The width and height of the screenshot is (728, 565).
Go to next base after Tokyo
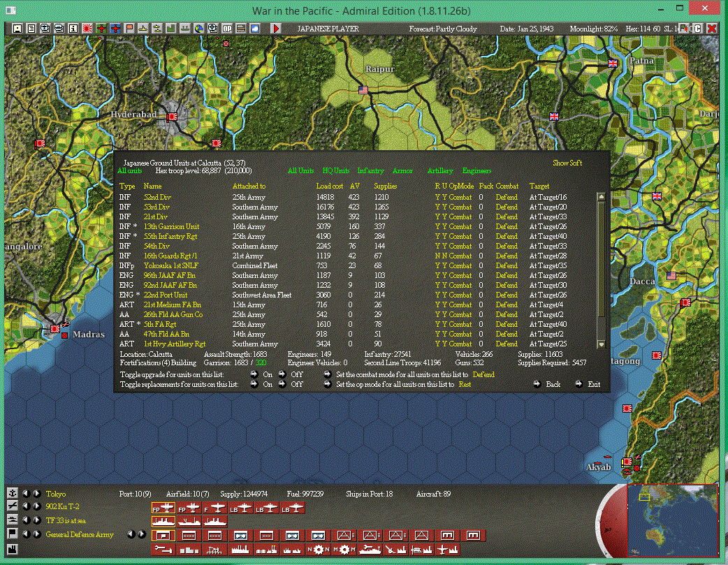point(36,494)
